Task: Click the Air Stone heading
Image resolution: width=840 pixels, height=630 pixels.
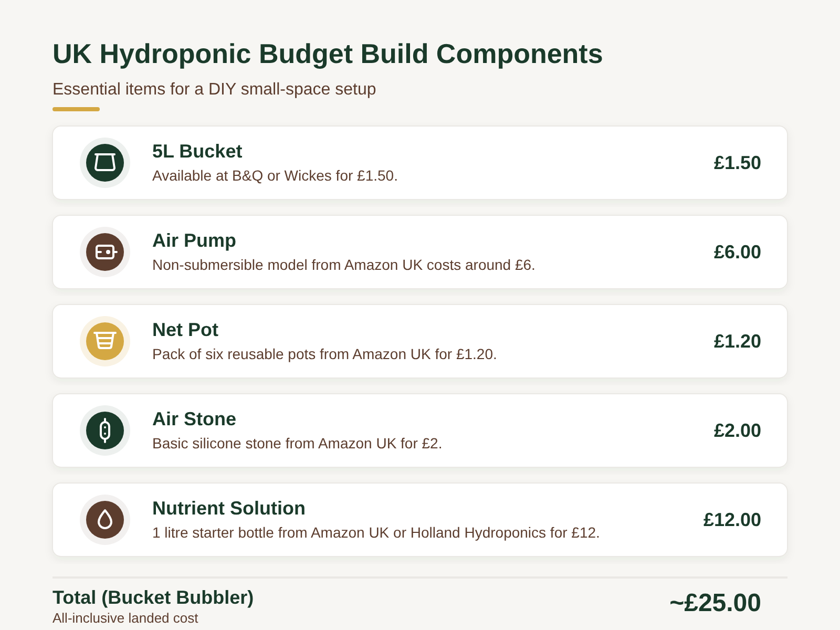Action: tap(194, 419)
